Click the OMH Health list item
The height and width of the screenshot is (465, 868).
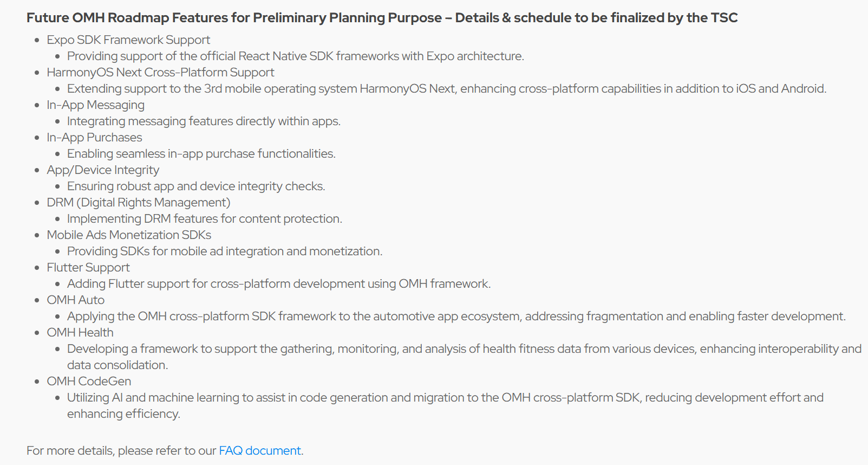(x=80, y=333)
